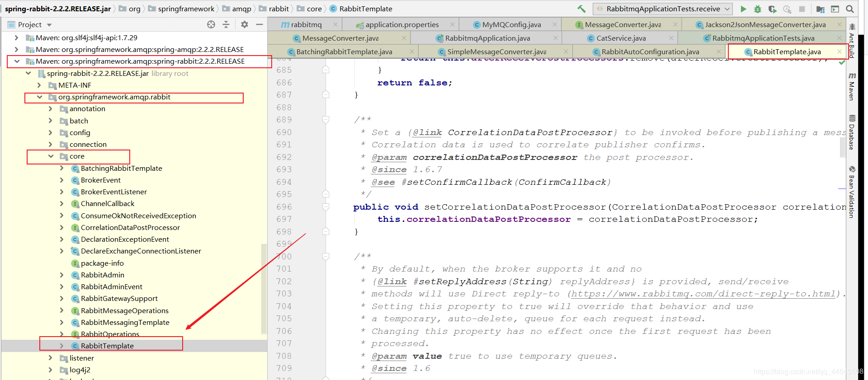Open Search Everywhere magnifier icon
868x380 pixels.
(850, 9)
